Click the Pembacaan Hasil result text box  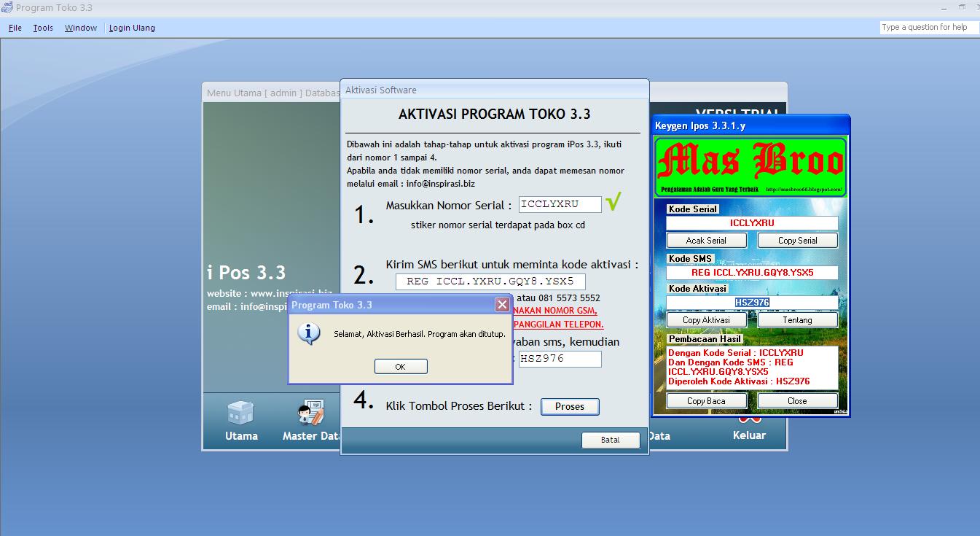pyautogui.click(x=752, y=367)
